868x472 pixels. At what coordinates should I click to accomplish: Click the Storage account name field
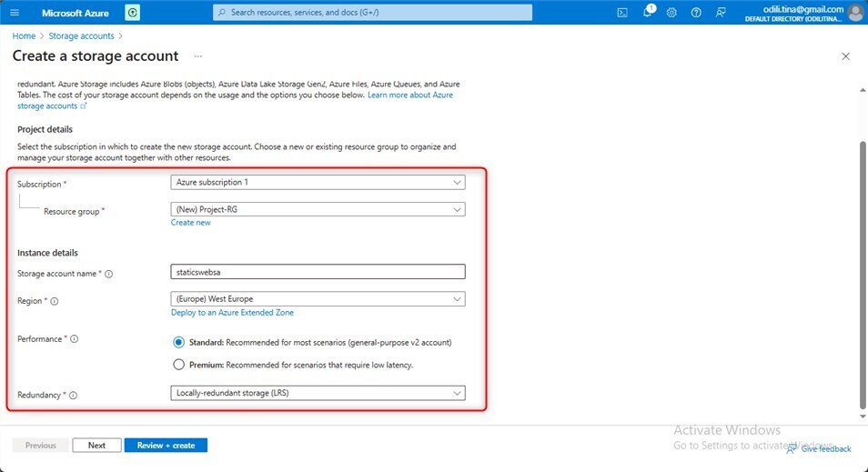[x=318, y=272]
